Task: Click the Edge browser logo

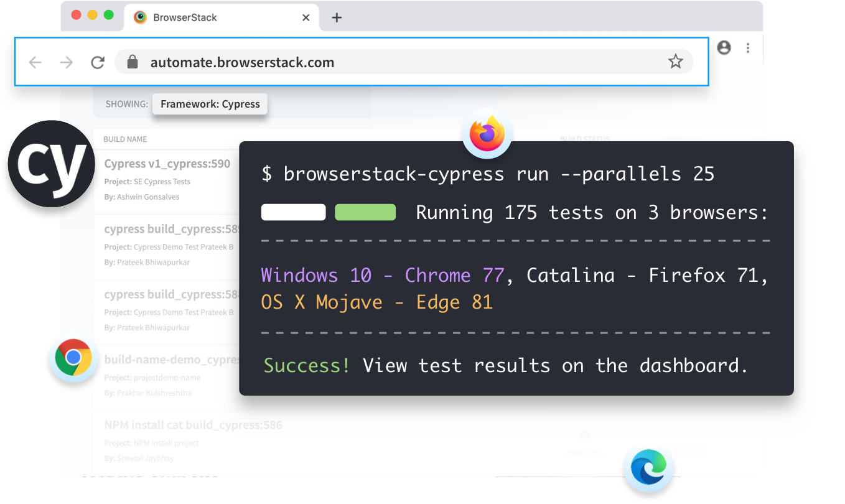Action: tap(648, 468)
